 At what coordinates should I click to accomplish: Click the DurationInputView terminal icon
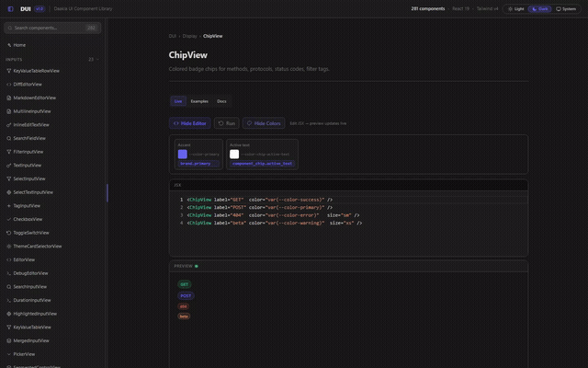[8, 301]
